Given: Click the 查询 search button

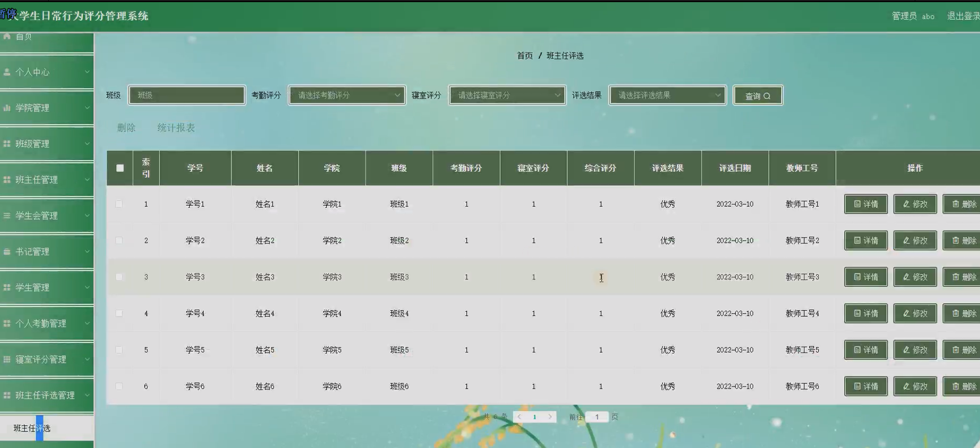Looking at the screenshot, I should [758, 95].
